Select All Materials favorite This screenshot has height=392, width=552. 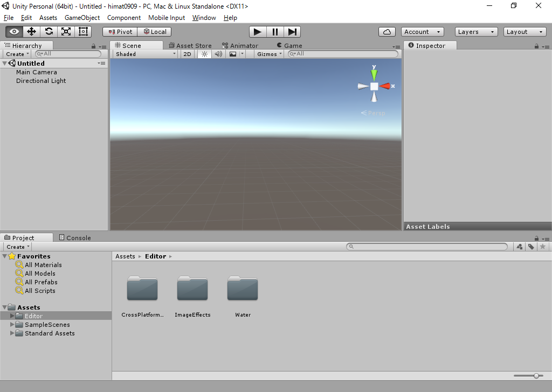[39, 265]
